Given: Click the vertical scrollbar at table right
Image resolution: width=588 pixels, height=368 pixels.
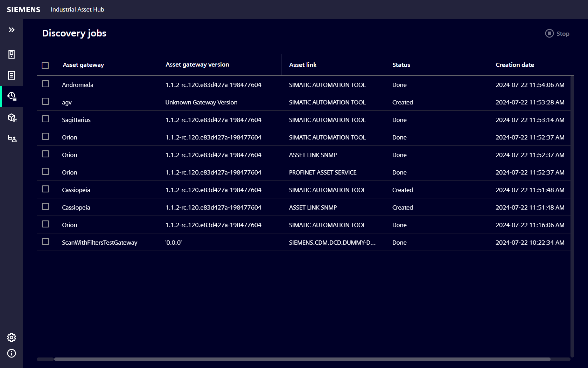Looking at the screenshot, I should 572,216.
